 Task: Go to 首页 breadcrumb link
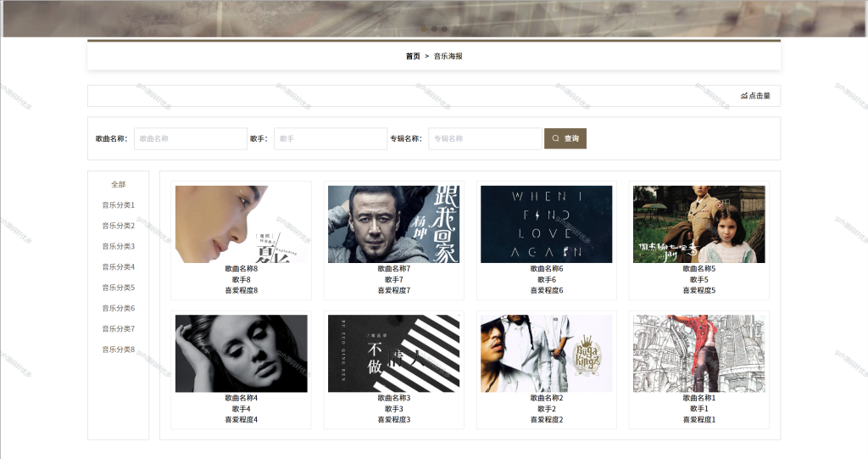(413, 56)
